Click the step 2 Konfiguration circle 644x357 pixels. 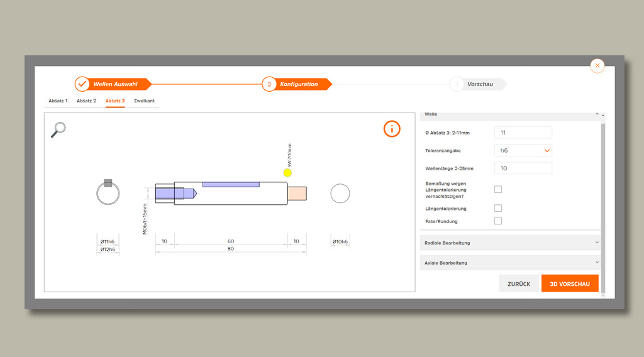[x=269, y=84]
